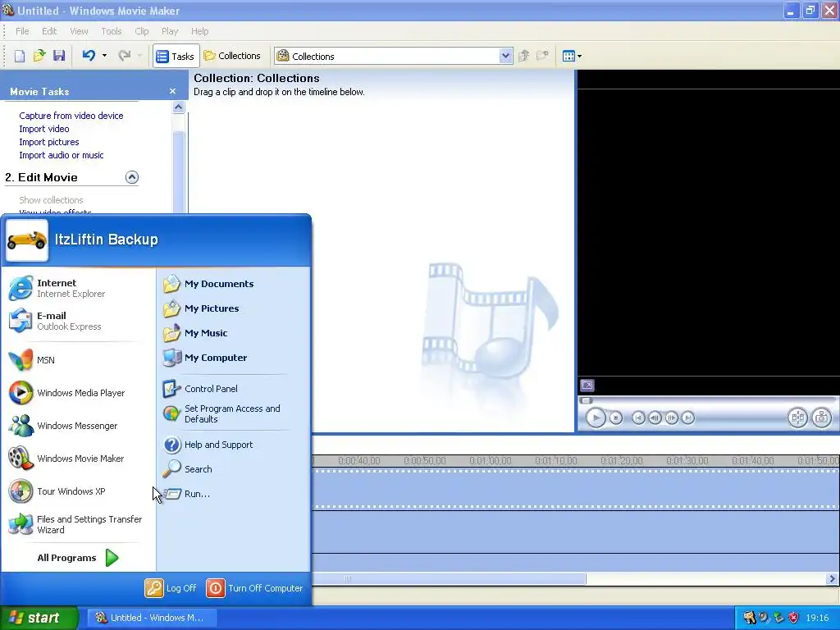Click the Import pictures link
Image resolution: width=840 pixels, height=630 pixels.
click(48, 142)
